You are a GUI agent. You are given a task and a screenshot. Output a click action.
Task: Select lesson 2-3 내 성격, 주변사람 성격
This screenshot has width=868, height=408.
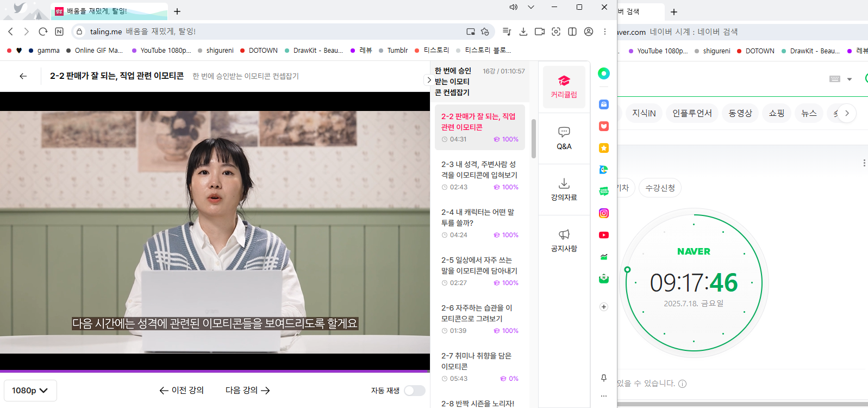pyautogui.click(x=479, y=175)
